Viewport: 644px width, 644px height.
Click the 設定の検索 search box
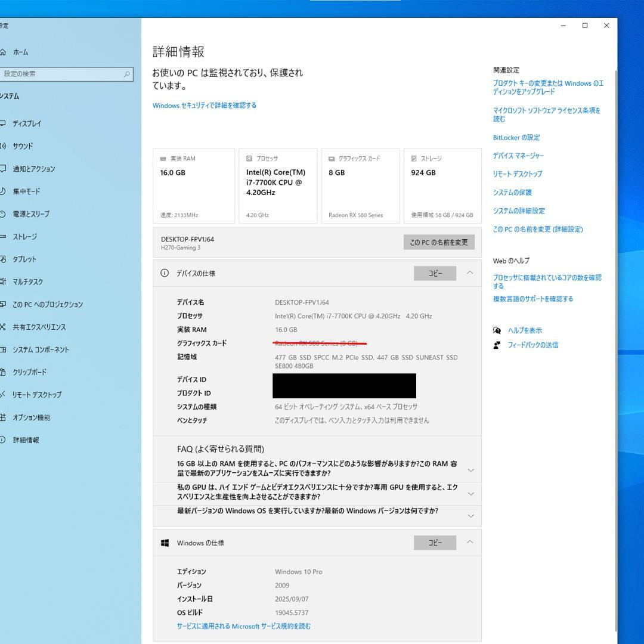[x=66, y=74]
